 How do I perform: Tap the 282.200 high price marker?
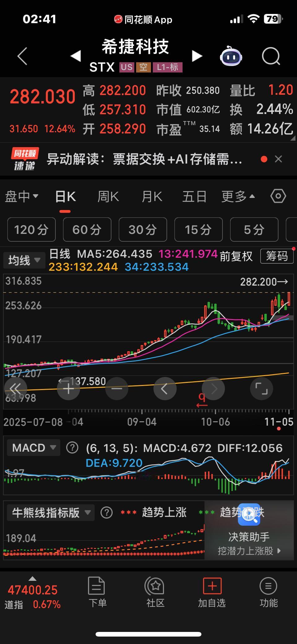click(x=264, y=282)
